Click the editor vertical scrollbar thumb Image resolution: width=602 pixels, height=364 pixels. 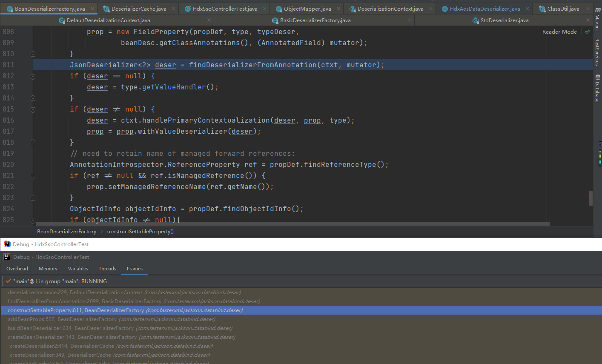tap(591, 198)
